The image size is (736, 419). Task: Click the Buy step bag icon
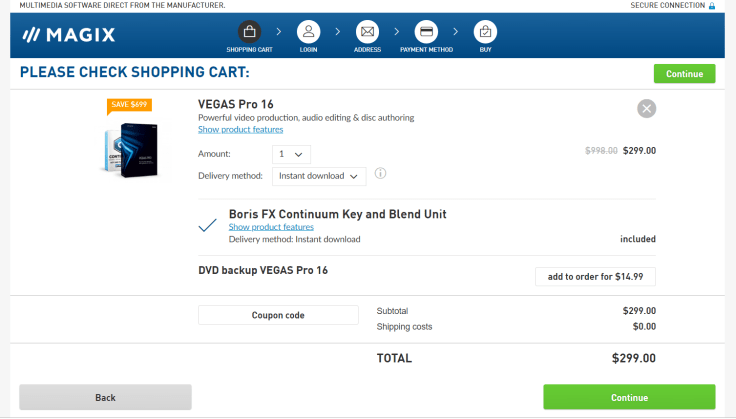(x=485, y=32)
